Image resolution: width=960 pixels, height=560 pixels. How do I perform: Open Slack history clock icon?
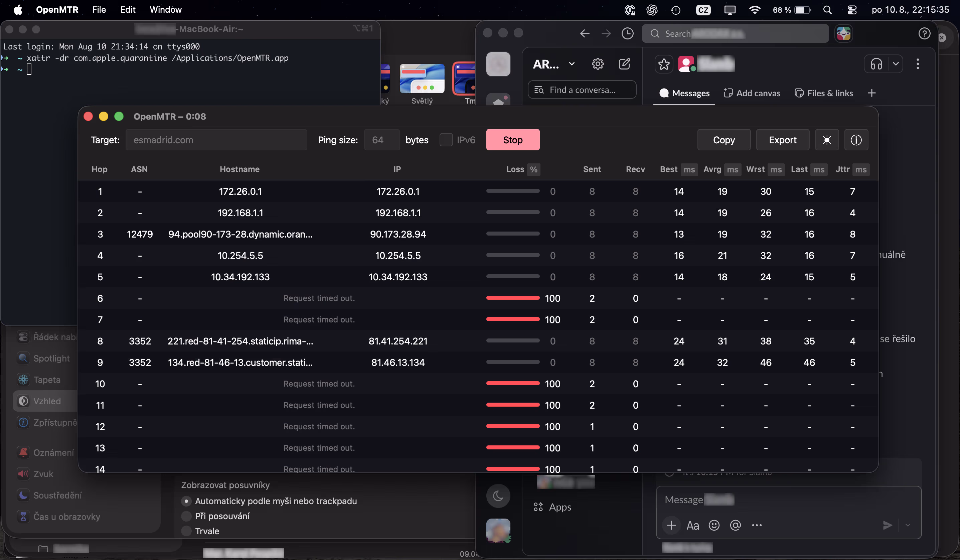pos(627,33)
